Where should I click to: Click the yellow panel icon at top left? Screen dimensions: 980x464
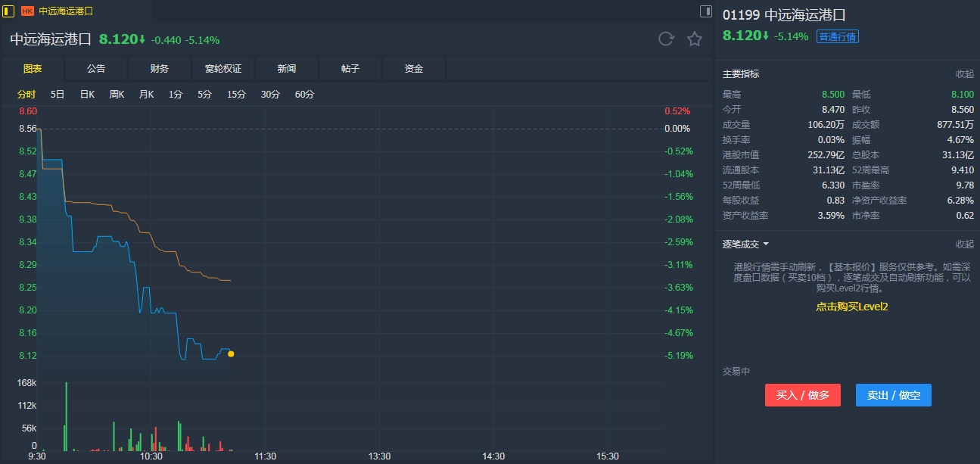click(9, 11)
